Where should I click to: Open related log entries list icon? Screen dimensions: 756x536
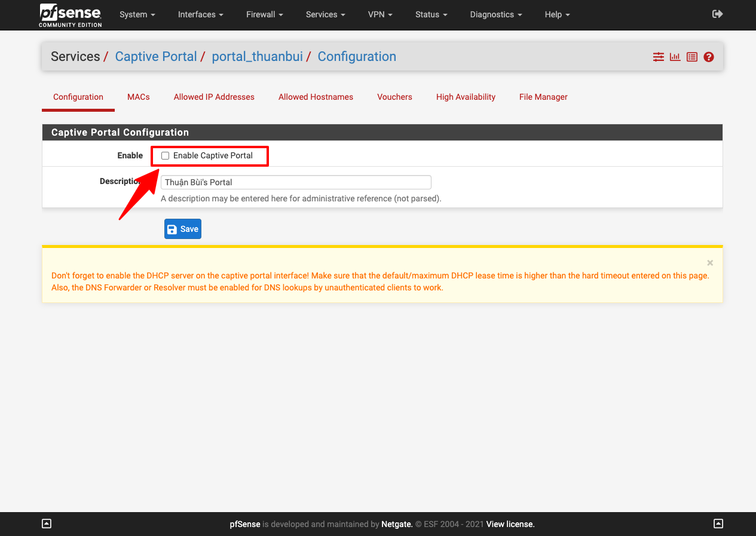point(691,57)
